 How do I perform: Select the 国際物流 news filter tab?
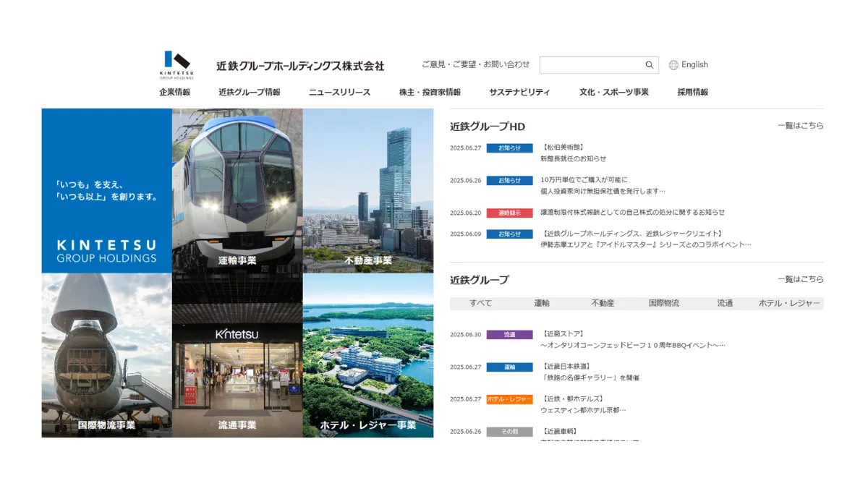[664, 304]
